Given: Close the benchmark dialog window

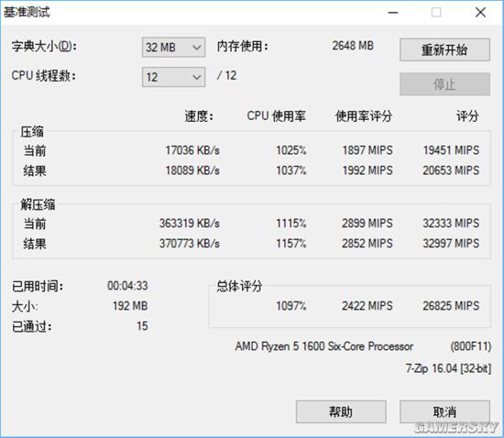Looking at the screenshot, I should (480, 13).
